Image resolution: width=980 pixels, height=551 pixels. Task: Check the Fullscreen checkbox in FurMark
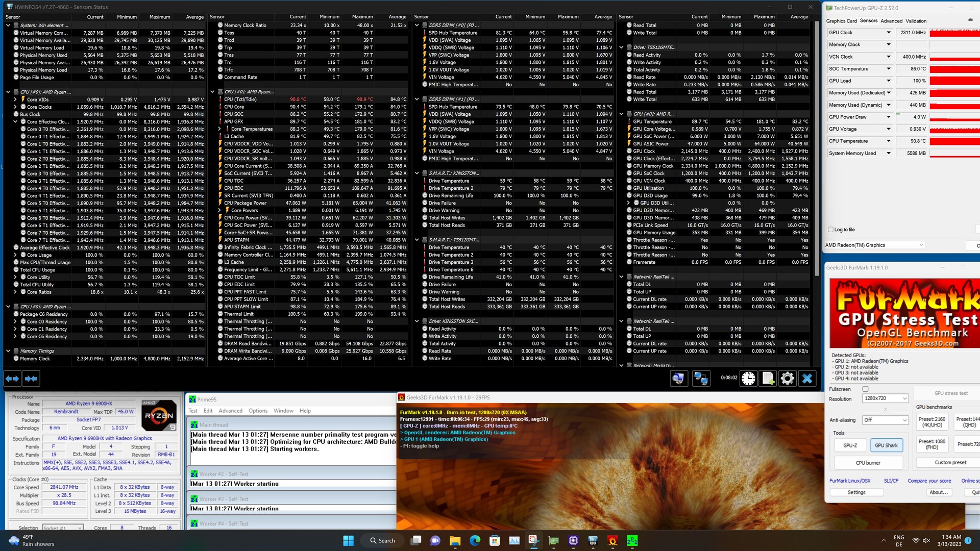865,389
